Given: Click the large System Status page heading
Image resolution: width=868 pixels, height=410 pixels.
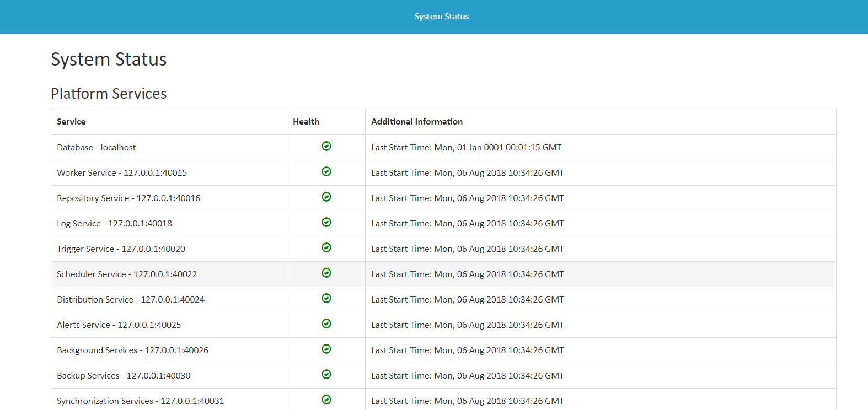Looking at the screenshot, I should coord(109,60).
